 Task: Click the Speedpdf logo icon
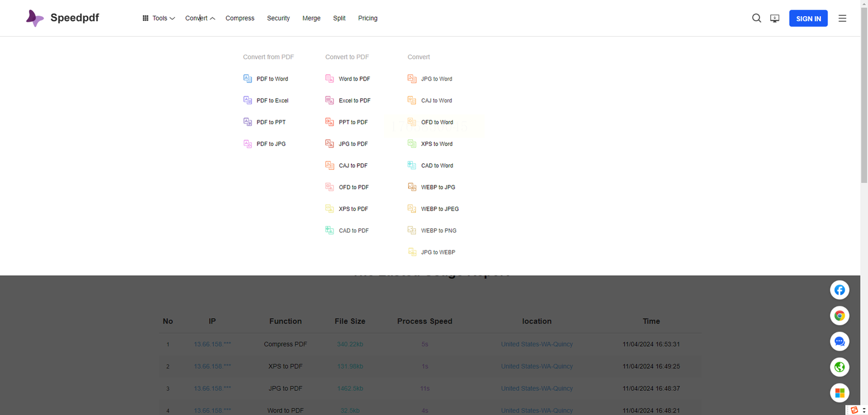[35, 18]
